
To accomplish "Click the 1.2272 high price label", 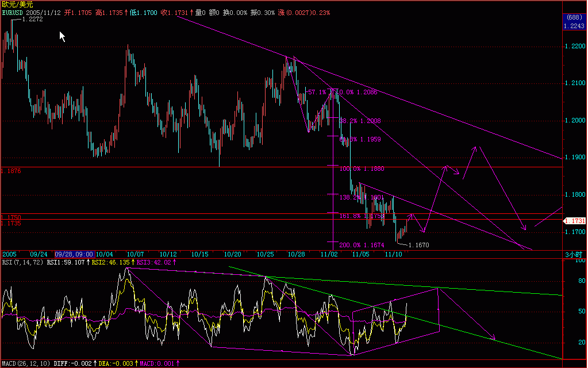I will click(x=33, y=19).
